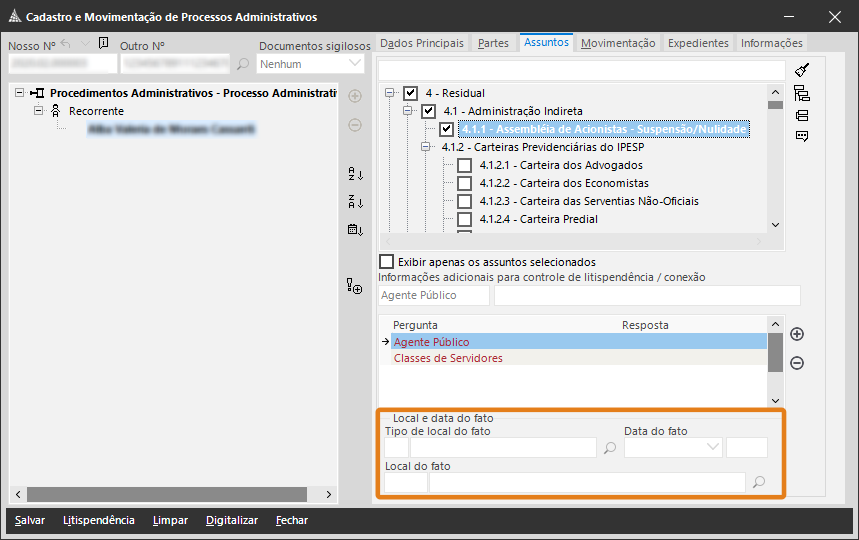This screenshot has height=540, width=859.
Task: Switch to the Movimentação tab
Action: click(x=618, y=43)
